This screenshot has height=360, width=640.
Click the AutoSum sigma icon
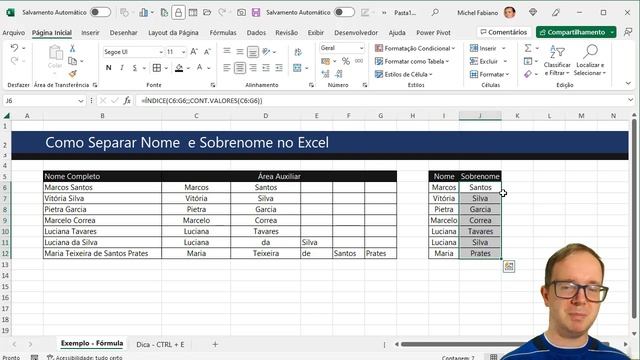pyautogui.click(x=528, y=48)
